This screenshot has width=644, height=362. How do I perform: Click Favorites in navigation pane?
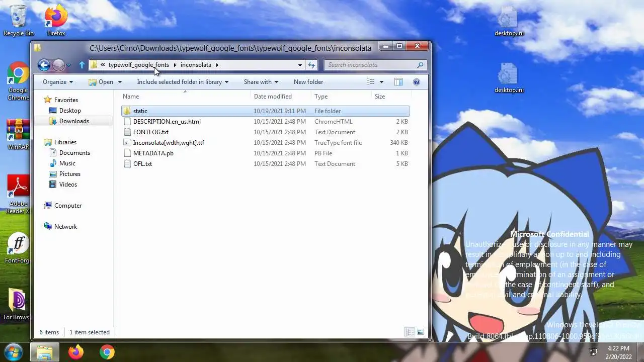[66, 100]
